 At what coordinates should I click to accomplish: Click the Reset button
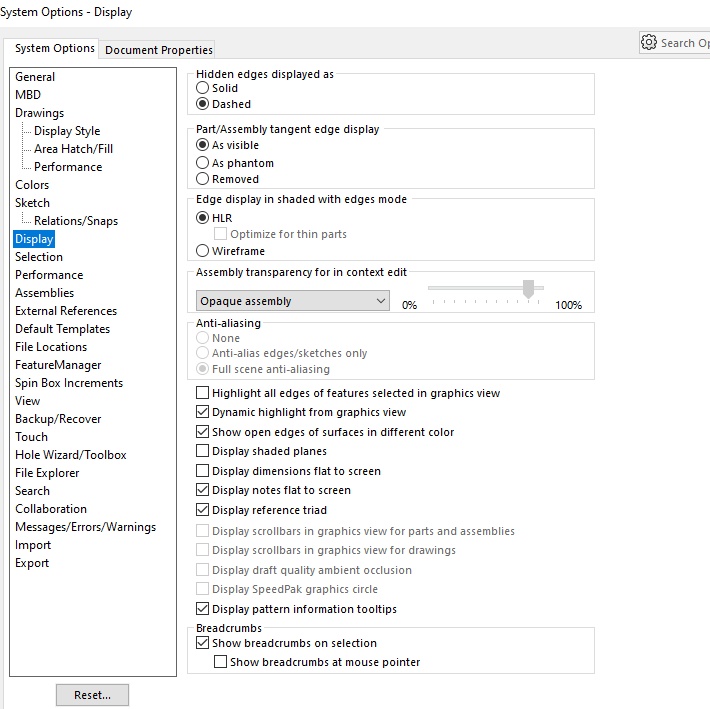92,695
